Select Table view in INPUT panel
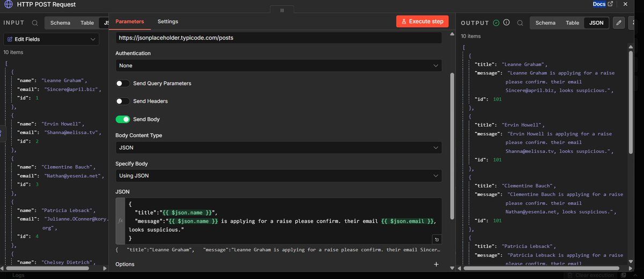The image size is (644, 279). (x=87, y=23)
